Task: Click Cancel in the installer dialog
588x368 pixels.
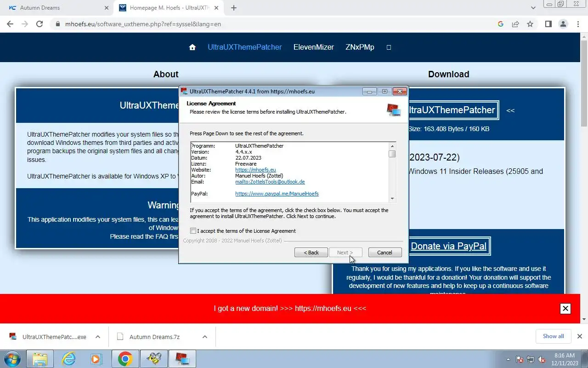Action: point(385,253)
